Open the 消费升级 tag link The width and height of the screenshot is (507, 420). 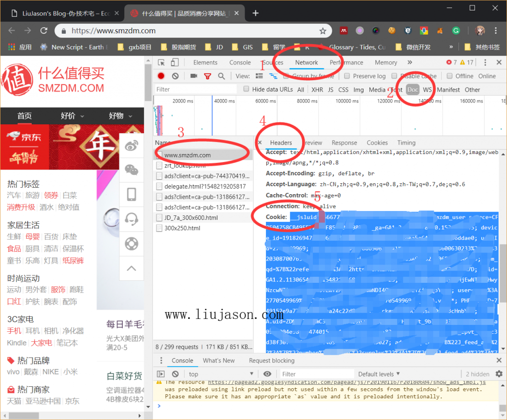pos(21,207)
